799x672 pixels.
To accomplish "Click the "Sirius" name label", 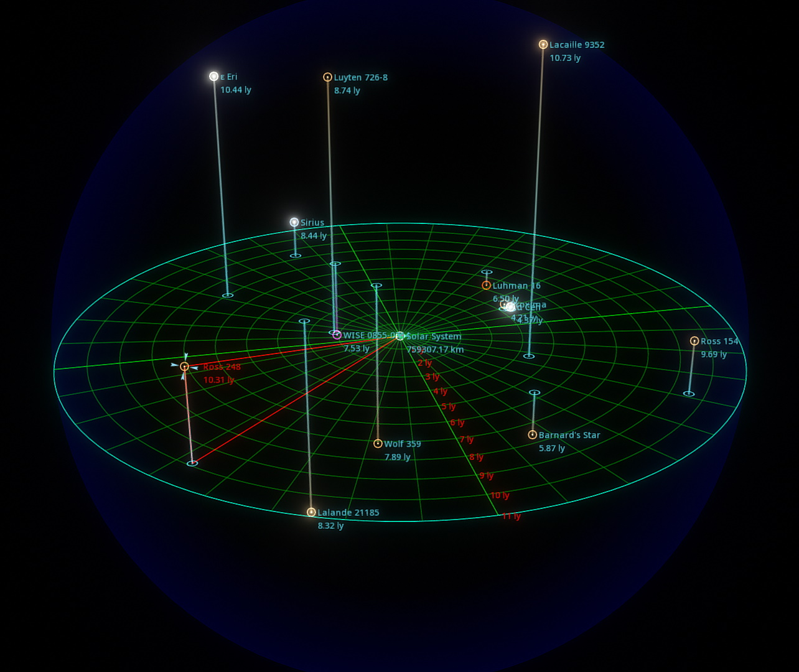I will point(312,223).
